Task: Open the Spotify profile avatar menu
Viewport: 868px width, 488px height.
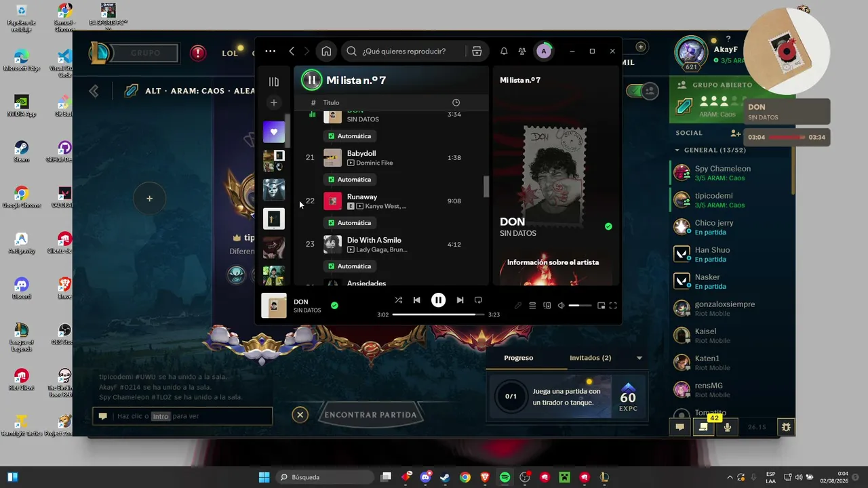Action: coord(544,51)
